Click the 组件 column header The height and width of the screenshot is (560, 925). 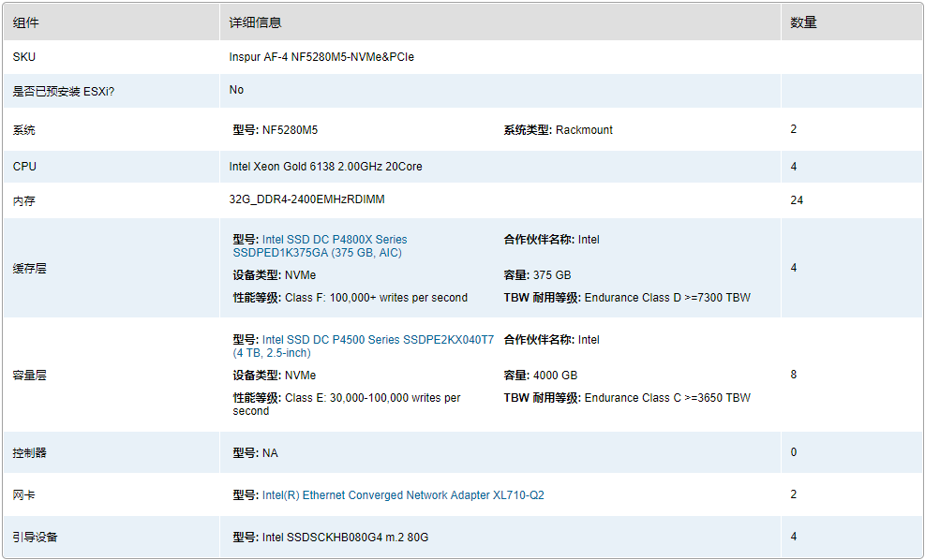coord(26,22)
